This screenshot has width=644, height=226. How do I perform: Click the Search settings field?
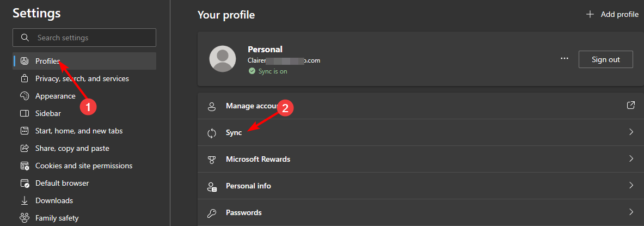pyautogui.click(x=84, y=38)
